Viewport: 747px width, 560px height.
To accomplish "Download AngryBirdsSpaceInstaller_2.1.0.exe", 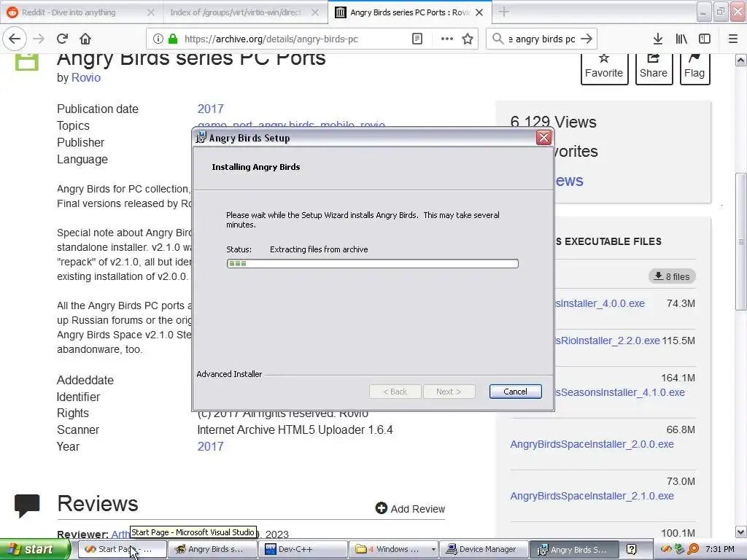I will (x=592, y=496).
